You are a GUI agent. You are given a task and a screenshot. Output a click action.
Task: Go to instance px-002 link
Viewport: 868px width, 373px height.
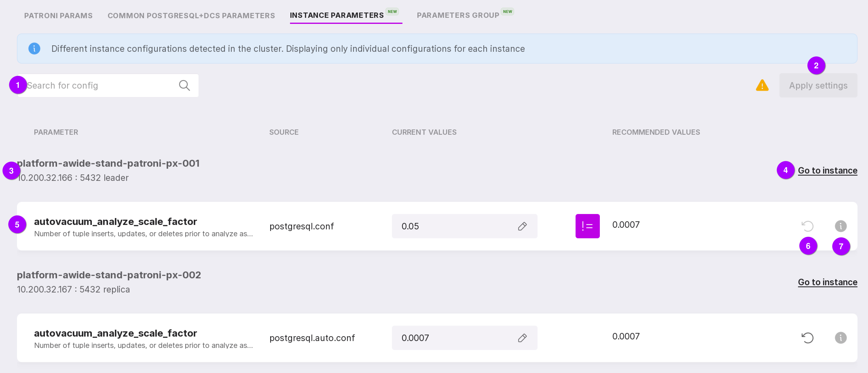click(827, 282)
